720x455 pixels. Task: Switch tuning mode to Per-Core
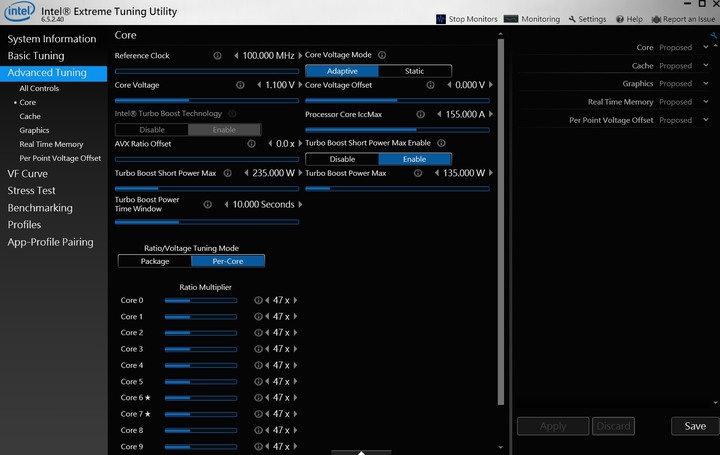click(x=228, y=261)
